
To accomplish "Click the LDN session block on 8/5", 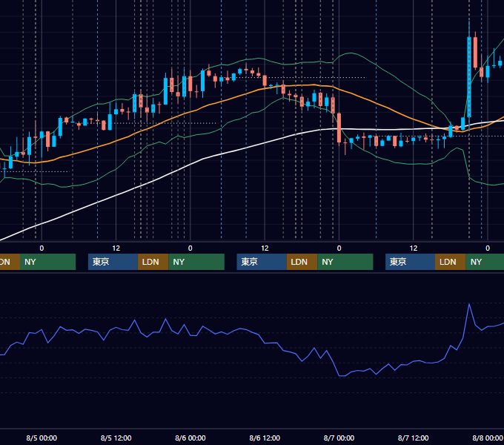I will coord(153,262).
